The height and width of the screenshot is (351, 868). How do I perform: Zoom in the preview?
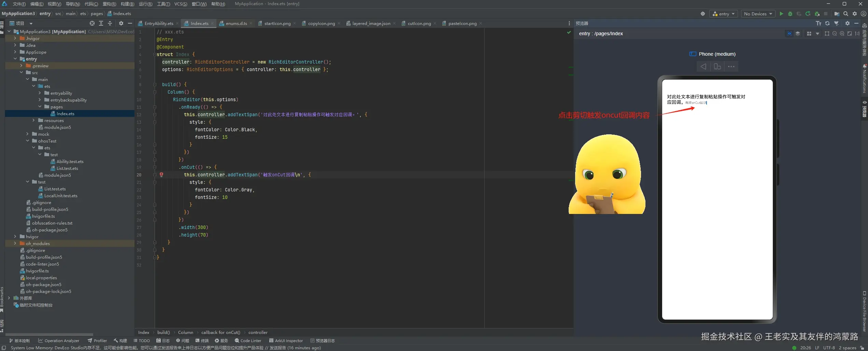(x=842, y=33)
